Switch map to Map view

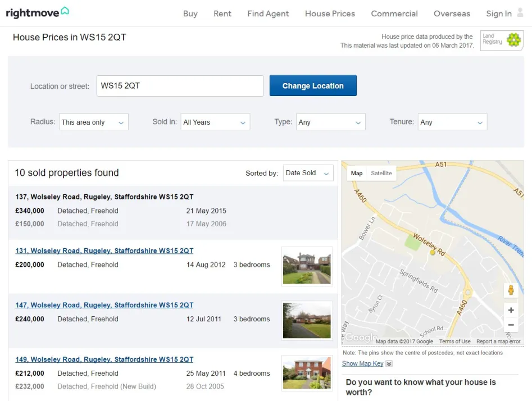pos(357,174)
